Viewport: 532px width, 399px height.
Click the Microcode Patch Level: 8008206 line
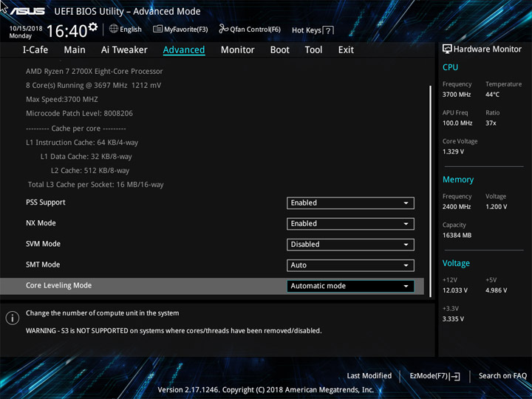point(79,113)
